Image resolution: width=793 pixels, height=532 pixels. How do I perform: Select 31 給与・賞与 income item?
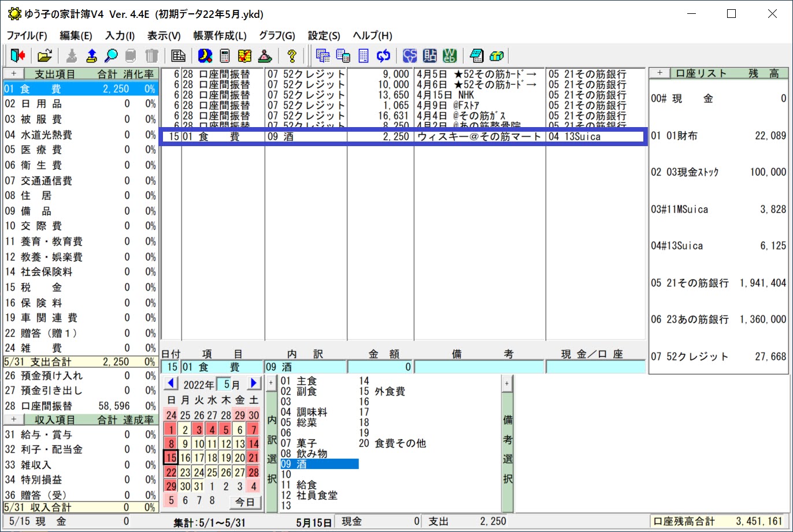[x=80, y=434]
